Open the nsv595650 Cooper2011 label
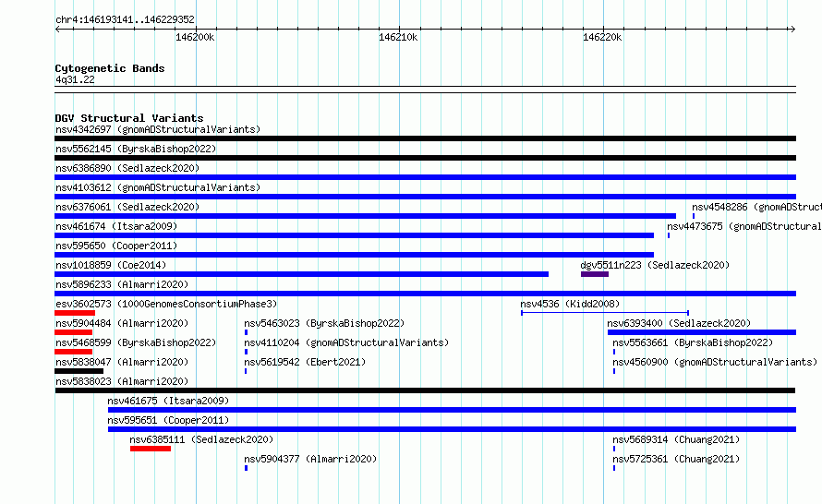The width and height of the screenshot is (822, 504). coord(116,246)
